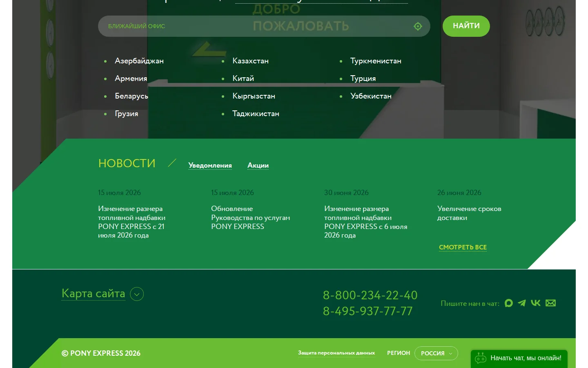The width and height of the screenshot is (588, 368).
Task: Open the Telegram chat icon
Action: [522, 303]
